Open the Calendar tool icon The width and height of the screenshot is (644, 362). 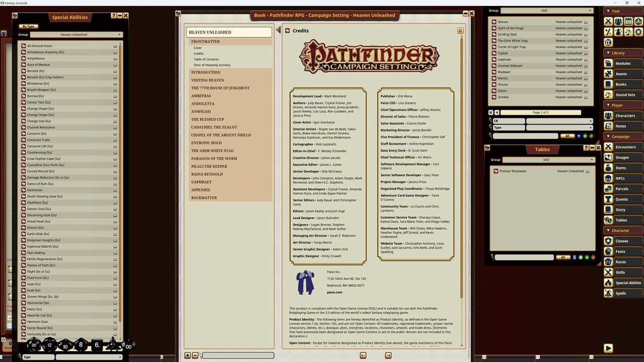click(629, 21)
